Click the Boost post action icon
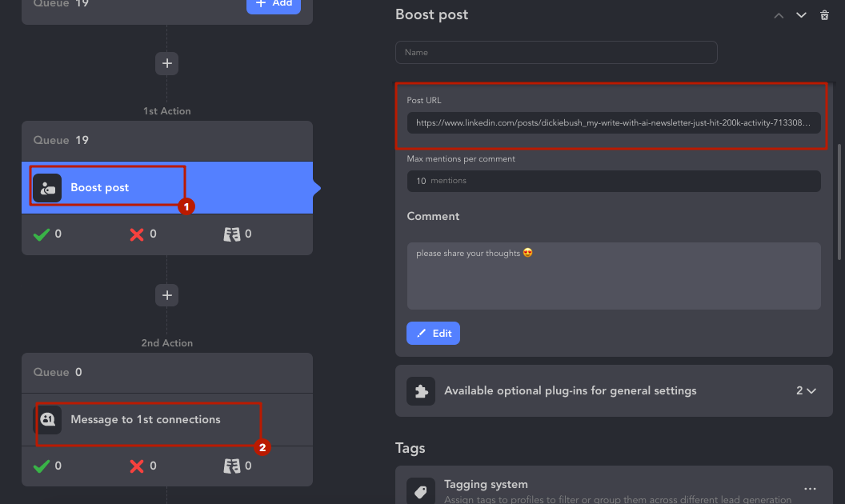Screen dimensions: 845x504 point(47,188)
